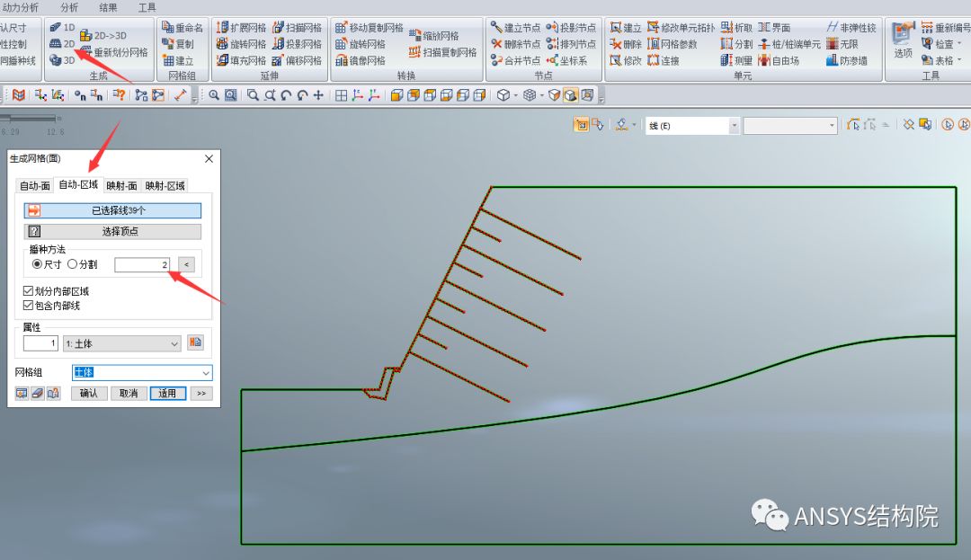Click the 适用 apply button
Image resolution: width=971 pixels, height=560 pixels.
pyautogui.click(x=168, y=394)
